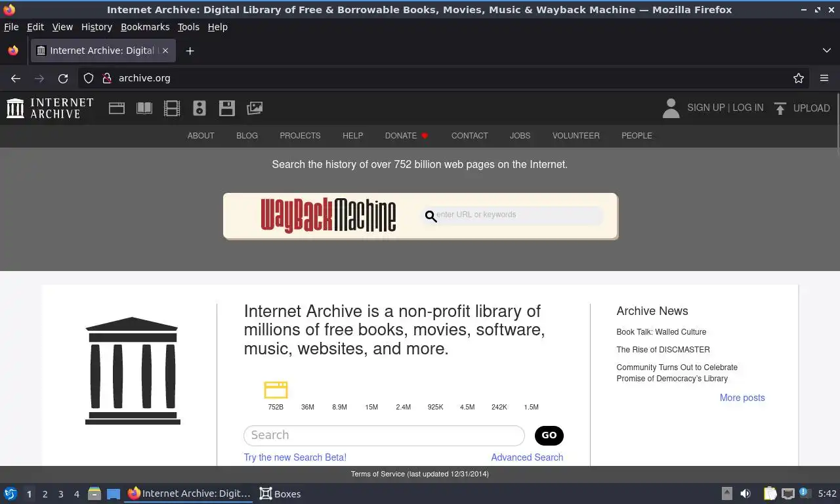Viewport: 840px width, 504px height.
Task: Click the volume tray icon
Action: (x=745, y=493)
